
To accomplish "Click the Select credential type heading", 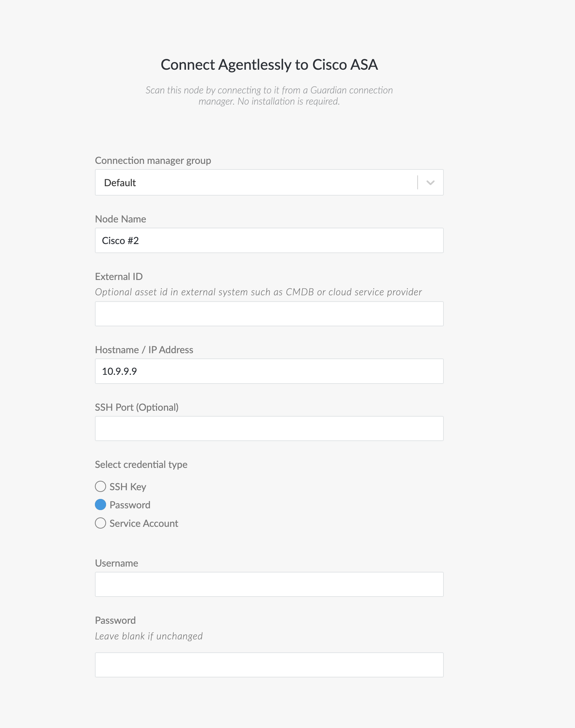I will coord(141,464).
